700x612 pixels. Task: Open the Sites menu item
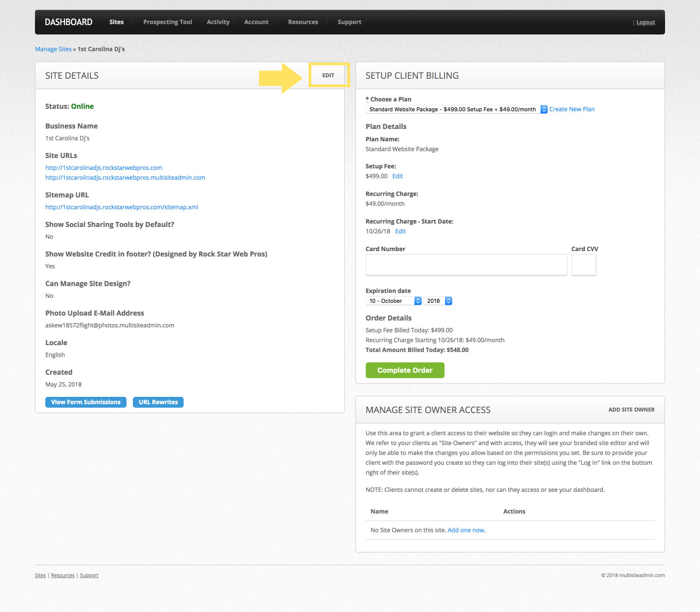[117, 22]
